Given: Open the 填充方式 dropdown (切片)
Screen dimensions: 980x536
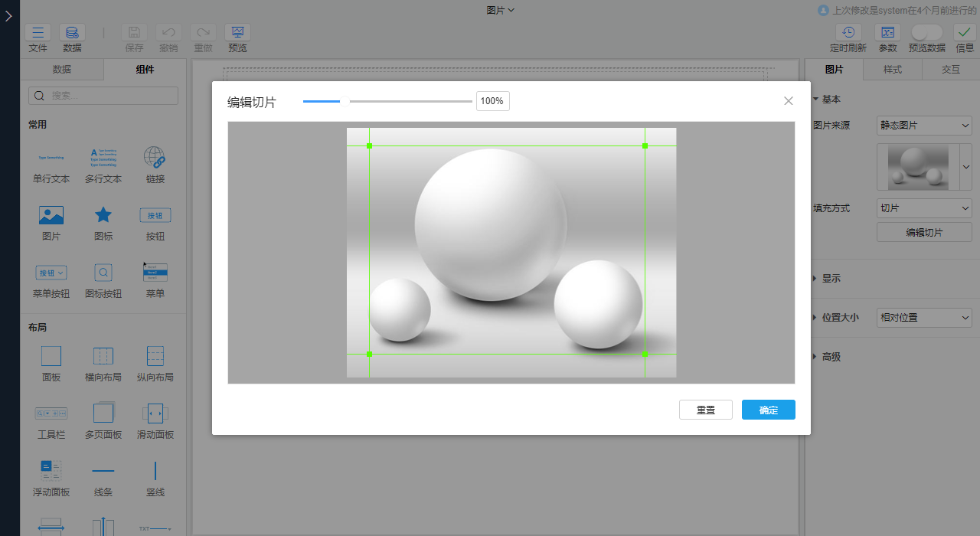Looking at the screenshot, I should coord(923,208).
